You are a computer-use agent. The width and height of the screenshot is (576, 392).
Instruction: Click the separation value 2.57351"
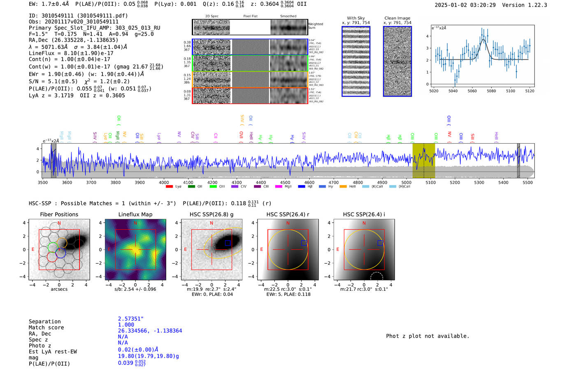tap(131, 319)
